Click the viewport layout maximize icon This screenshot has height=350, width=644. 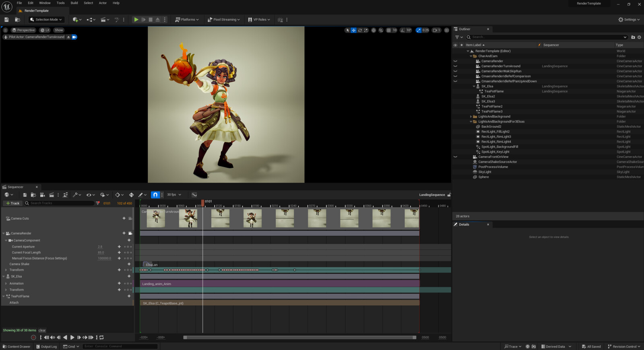click(x=446, y=30)
